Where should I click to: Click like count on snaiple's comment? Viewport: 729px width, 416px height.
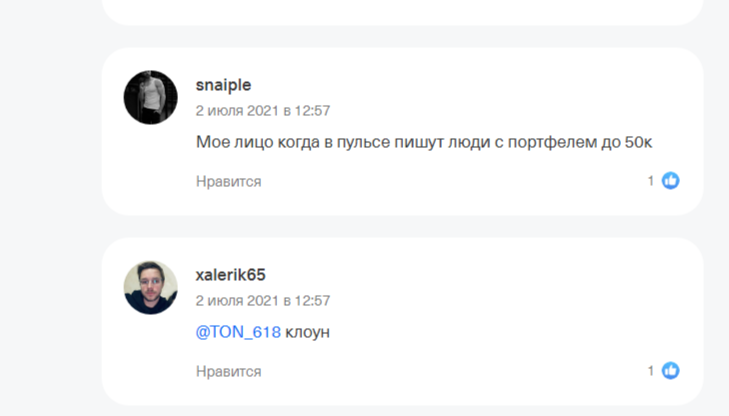pos(651,181)
